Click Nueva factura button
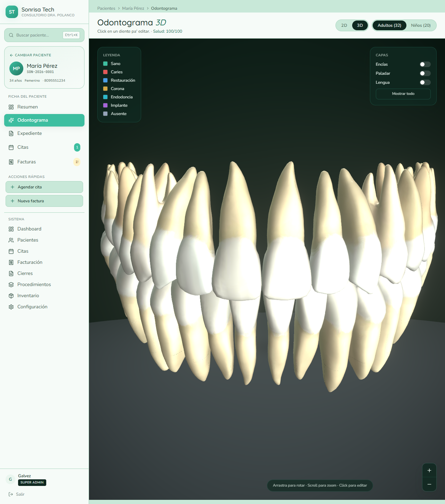Screen dimensions: 445x504 44,201
